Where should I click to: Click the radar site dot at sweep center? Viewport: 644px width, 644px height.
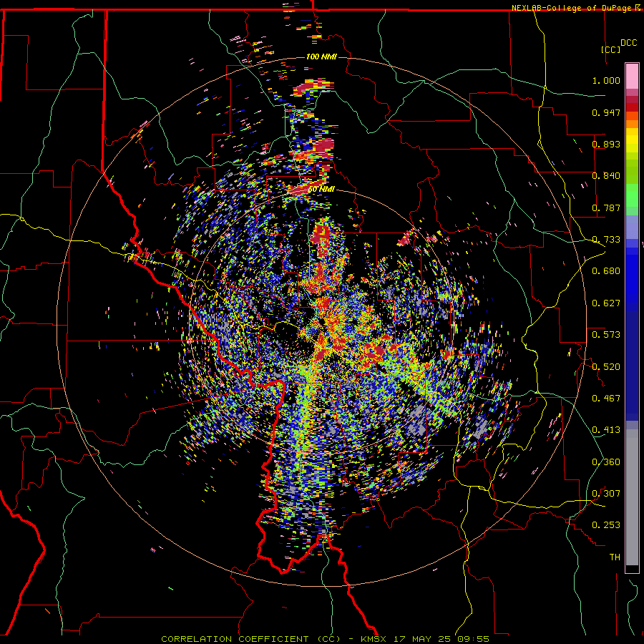(321, 321)
